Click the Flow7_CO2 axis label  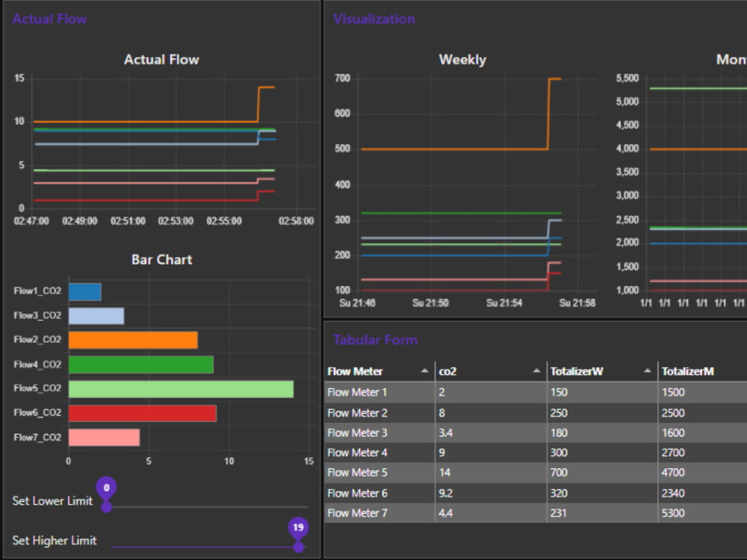click(x=37, y=438)
